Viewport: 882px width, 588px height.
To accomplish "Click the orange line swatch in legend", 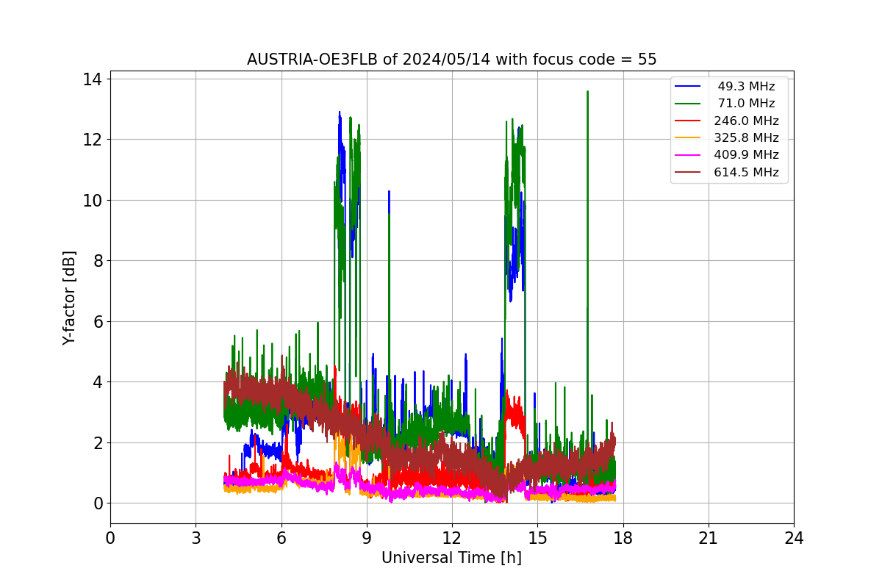I will pyautogui.click(x=688, y=137).
